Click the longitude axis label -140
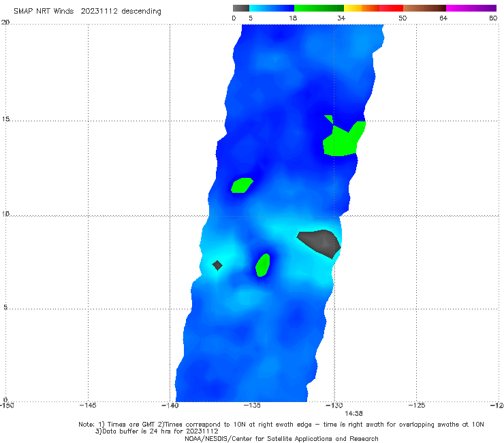Image resolution: width=504 pixels, height=443 pixels. (x=170, y=406)
